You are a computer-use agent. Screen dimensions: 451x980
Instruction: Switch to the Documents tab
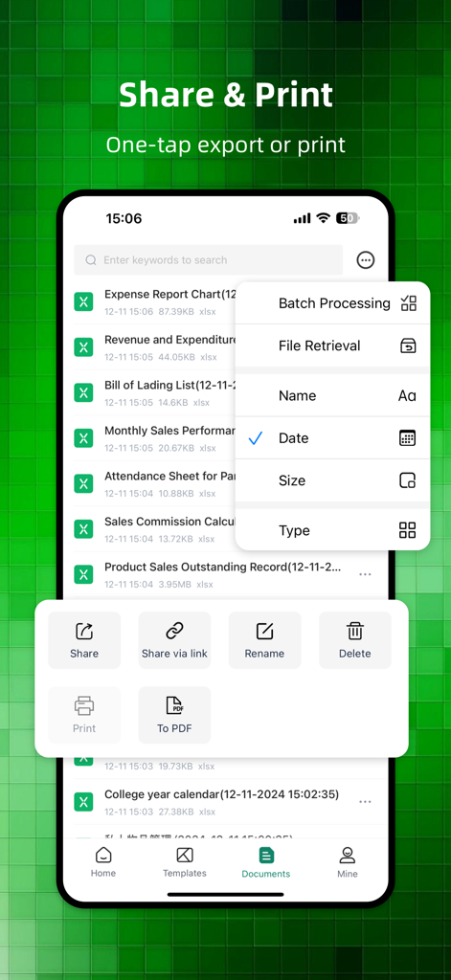[x=266, y=862]
